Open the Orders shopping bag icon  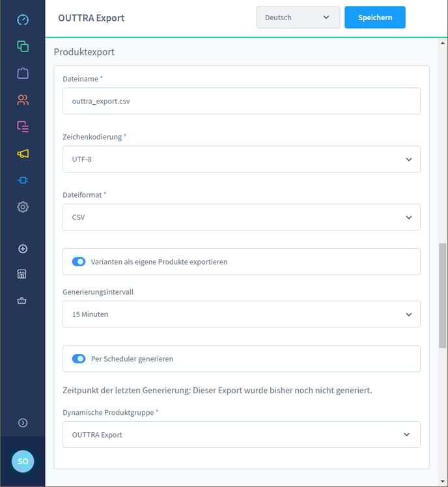point(23,74)
